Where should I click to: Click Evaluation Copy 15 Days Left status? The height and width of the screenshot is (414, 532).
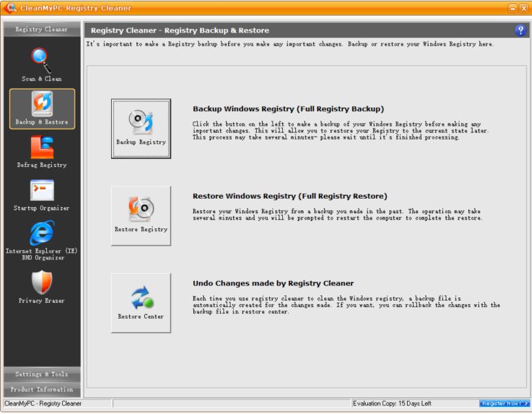click(392, 403)
